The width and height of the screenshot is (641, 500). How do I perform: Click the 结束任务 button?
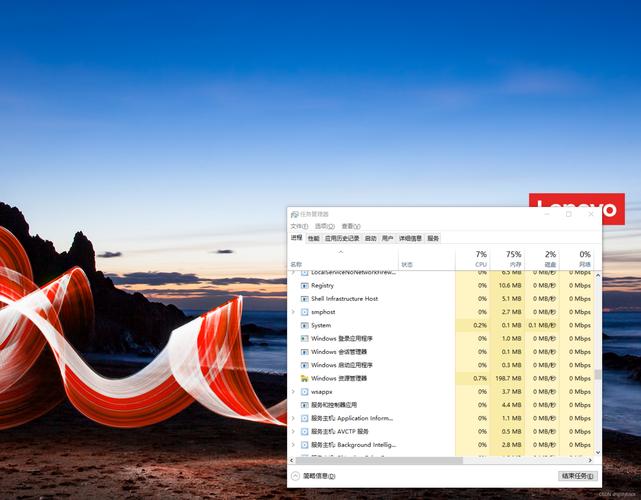(x=578, y=476)
